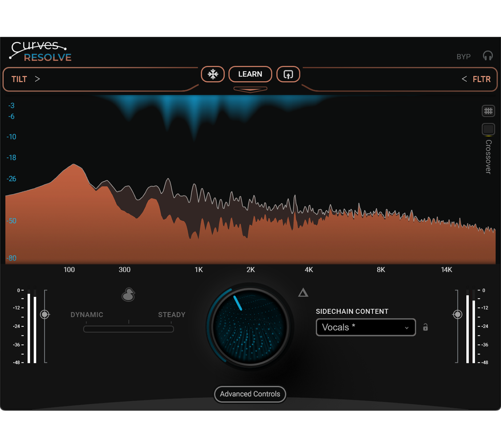The height and width of the screenshot is (448, 501).
Task: Toggle the Crossover square button
Action: [488, 129]
